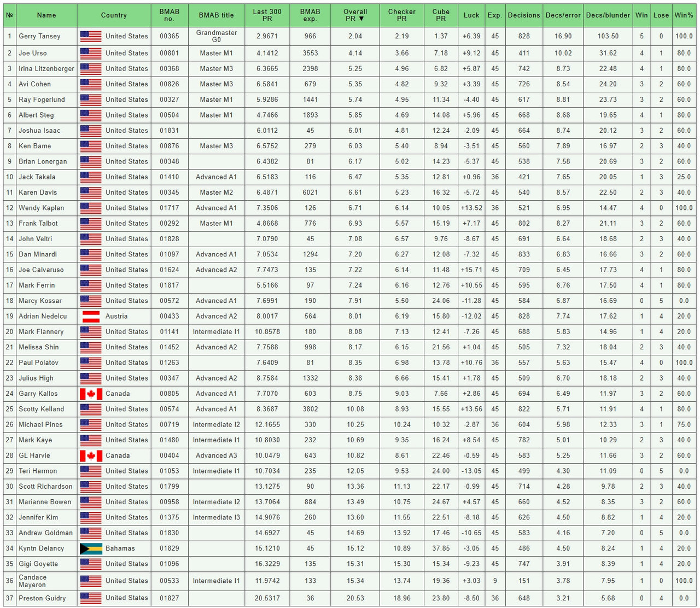Sort by the Country column header
Viewport: 700px width, 608px height.
click(x=114, y=15)
